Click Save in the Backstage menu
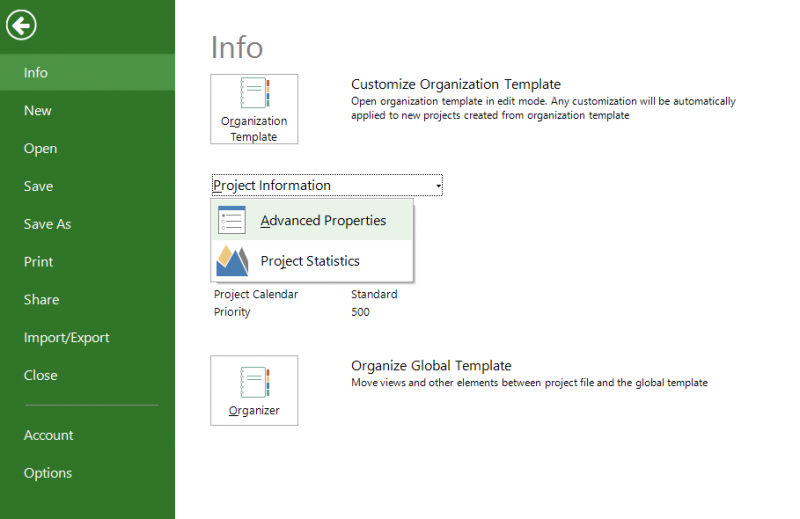Viewport: 800px width, 519px height. pos(39,187)
